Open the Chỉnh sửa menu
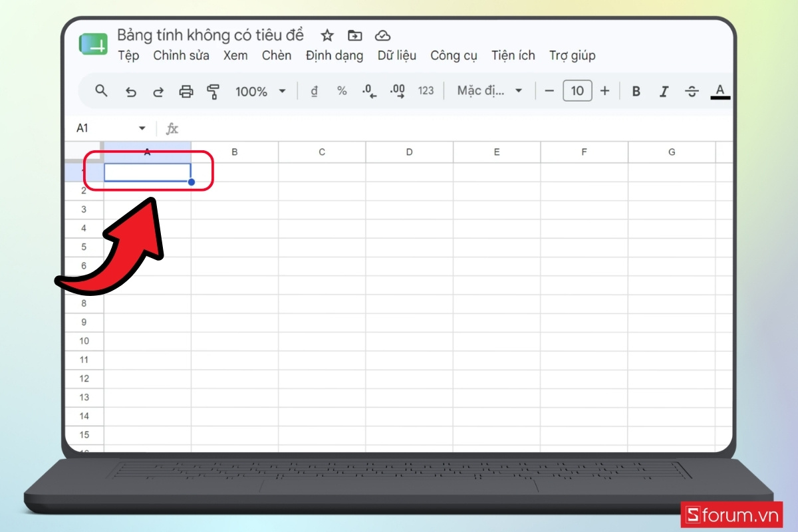 [x=181, y=55]
